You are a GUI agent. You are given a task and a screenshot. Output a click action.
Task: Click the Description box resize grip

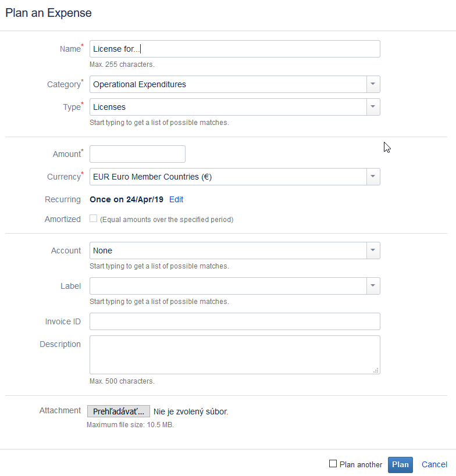[x=376, y=370]
